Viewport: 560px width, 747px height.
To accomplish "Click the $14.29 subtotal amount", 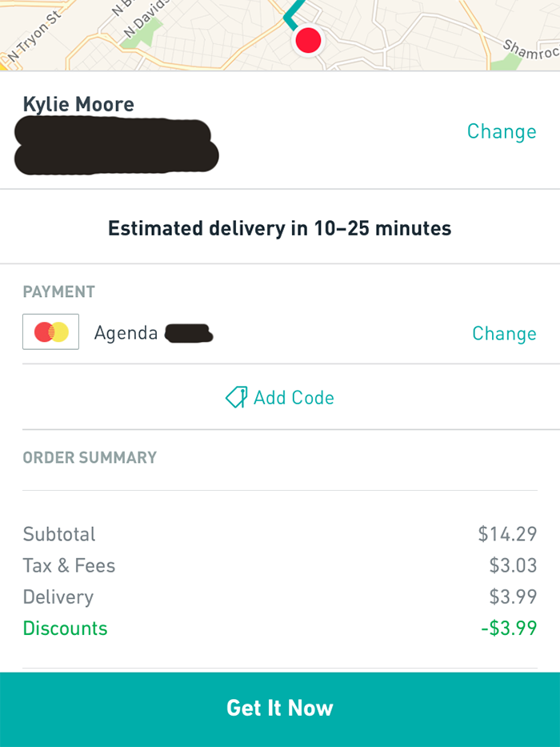I will (x=507, y=534).
